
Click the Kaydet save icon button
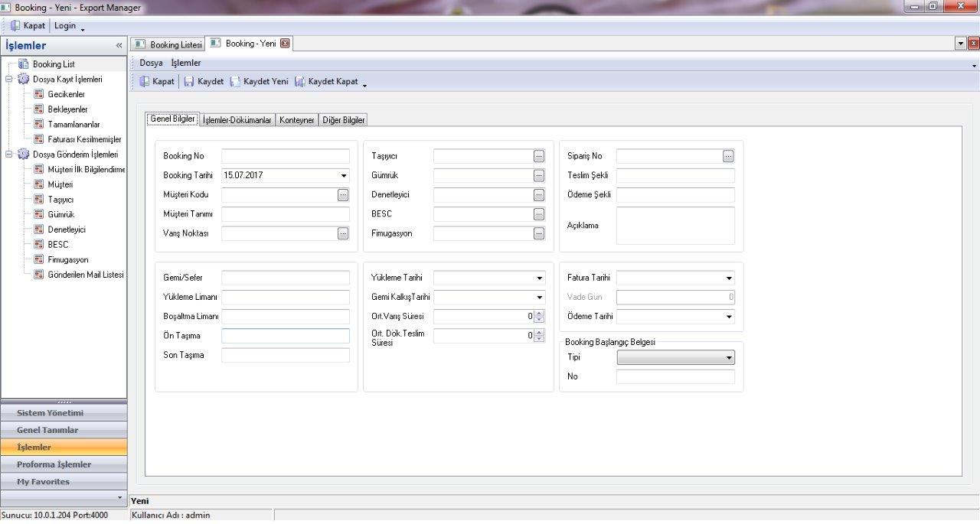pyautogui.click(x=204, y=82)
